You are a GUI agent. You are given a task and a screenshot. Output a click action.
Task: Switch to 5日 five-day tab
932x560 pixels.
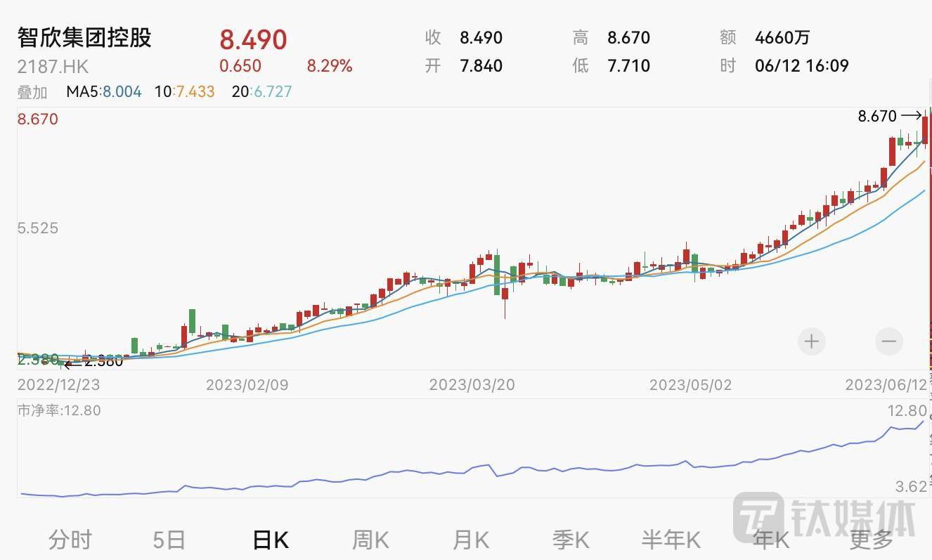(169, 540)
